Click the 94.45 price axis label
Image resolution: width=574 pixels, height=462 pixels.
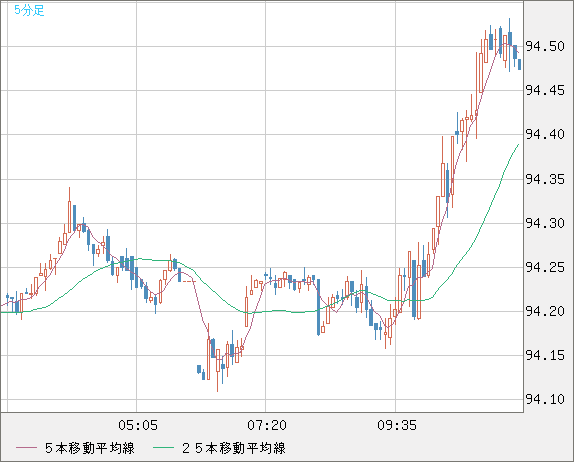coord(545,90)
